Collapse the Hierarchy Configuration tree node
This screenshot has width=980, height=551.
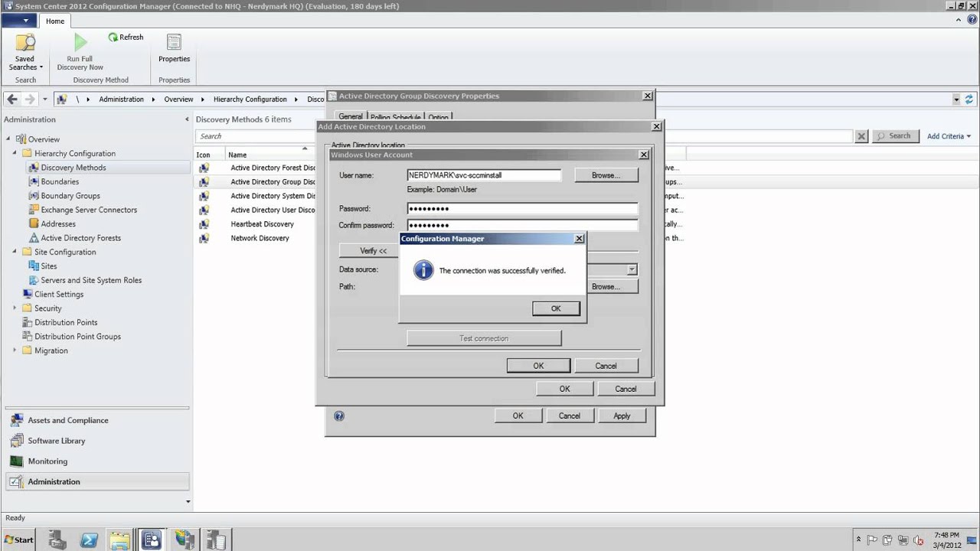[x=15, y=153]
